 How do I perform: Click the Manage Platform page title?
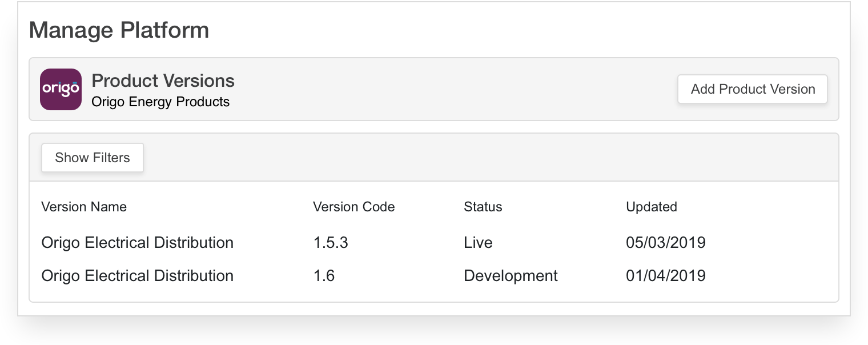coord(119,30)
